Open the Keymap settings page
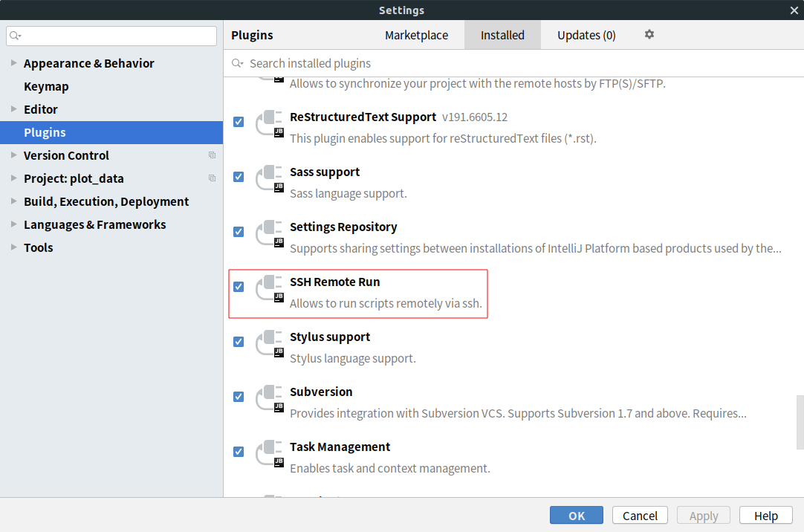 [46, 87]
